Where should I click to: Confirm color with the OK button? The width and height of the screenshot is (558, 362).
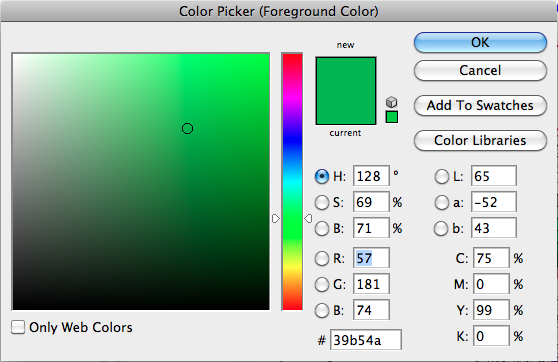pos(480,42)
